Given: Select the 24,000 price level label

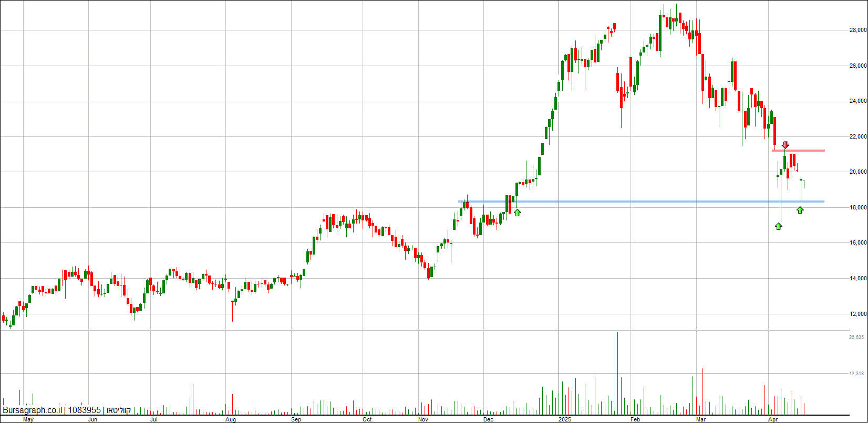Looking at the screenshot, I should tap(857, 101).
